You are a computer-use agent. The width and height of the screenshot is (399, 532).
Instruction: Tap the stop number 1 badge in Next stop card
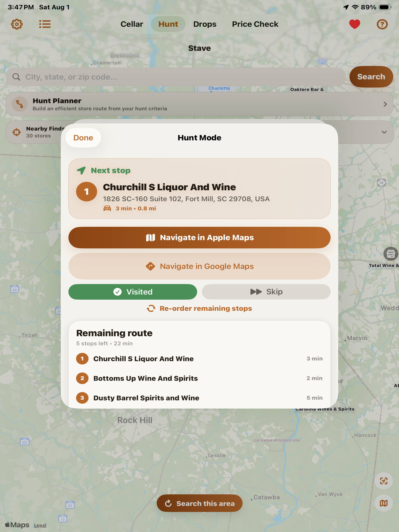[x=86, y=191]
